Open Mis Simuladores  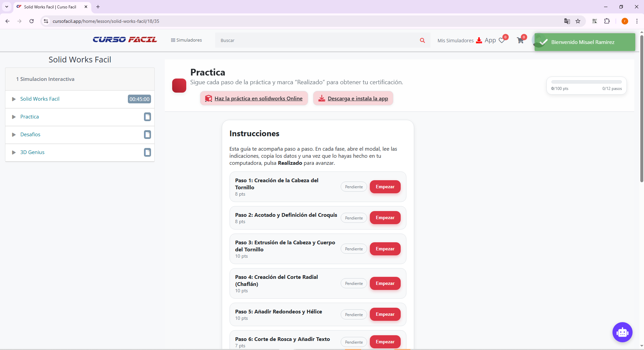pyautogui.click(x=455, y=41)
